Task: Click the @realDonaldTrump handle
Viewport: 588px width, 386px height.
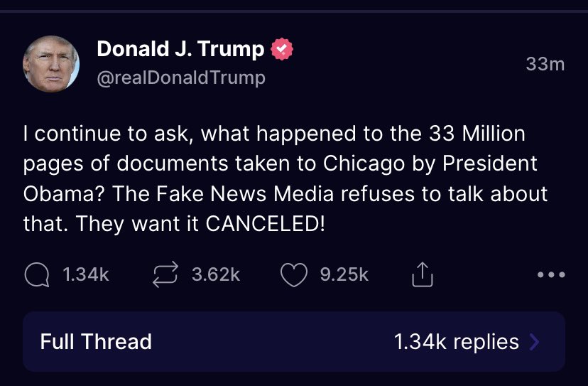Action: click(x=180, y=77)
